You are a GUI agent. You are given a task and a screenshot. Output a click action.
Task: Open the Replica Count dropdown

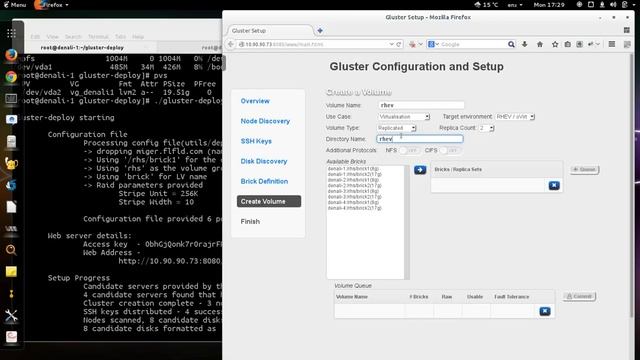click(487, 128)
